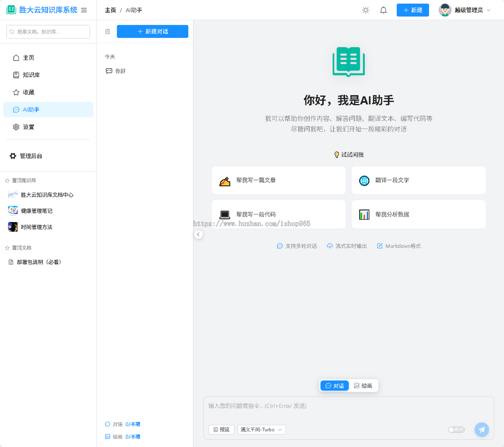Switch to 绘画 mode tab

pyautogui.click(x=363, y=386)
